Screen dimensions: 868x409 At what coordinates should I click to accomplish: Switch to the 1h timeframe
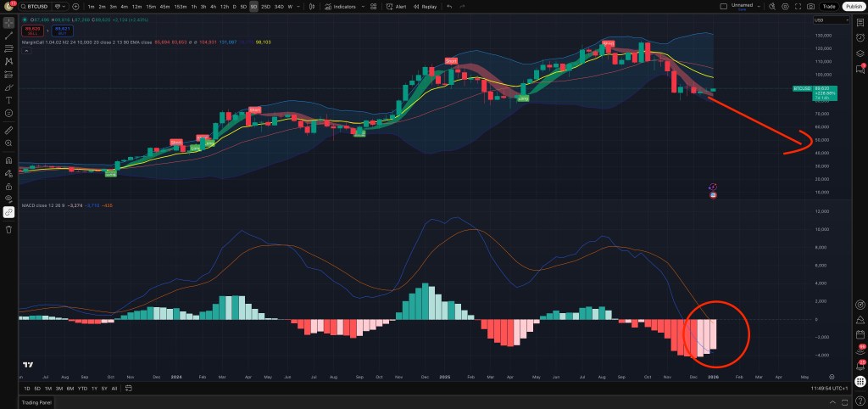194,6
